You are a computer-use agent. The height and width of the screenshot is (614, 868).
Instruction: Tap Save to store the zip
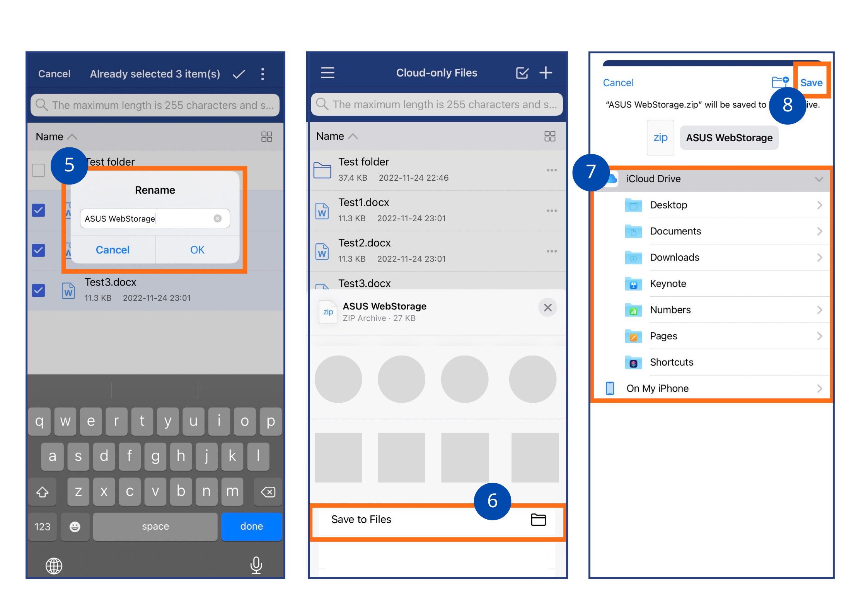[811, 82]
